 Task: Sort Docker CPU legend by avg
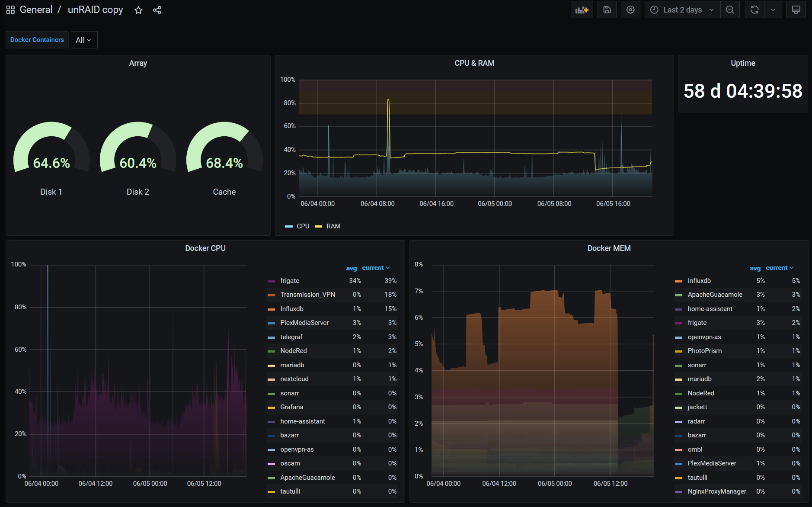pos(352,268)
